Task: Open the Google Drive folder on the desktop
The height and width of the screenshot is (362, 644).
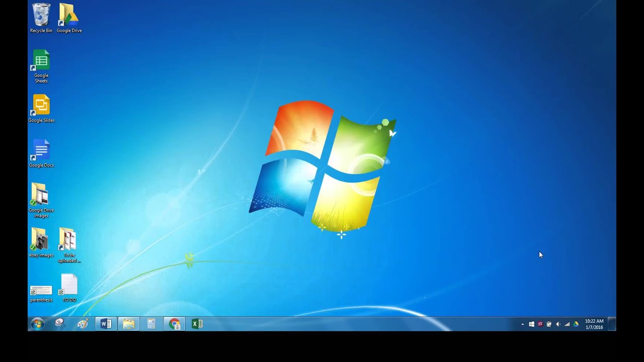Action: click(68, 15)
